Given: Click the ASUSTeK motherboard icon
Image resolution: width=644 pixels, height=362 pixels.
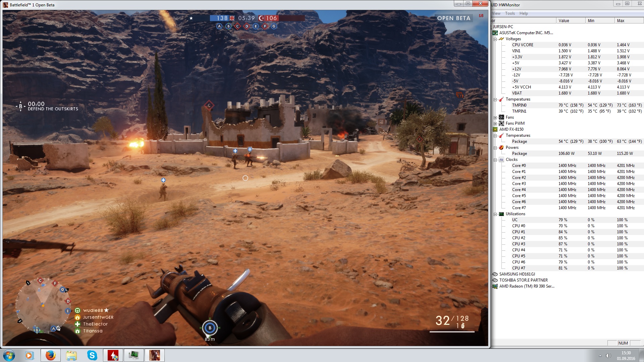Looking at the screenshot, I should (x=495, y=33).
